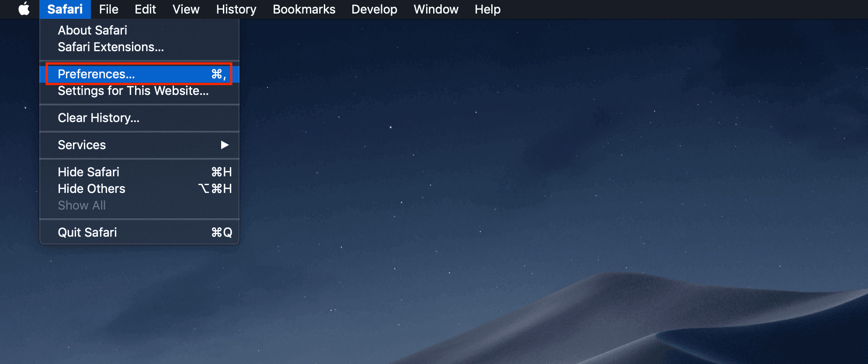Screen dimensions: 868x364
Task: Open the Help menu
Action: tap(487, 9)
